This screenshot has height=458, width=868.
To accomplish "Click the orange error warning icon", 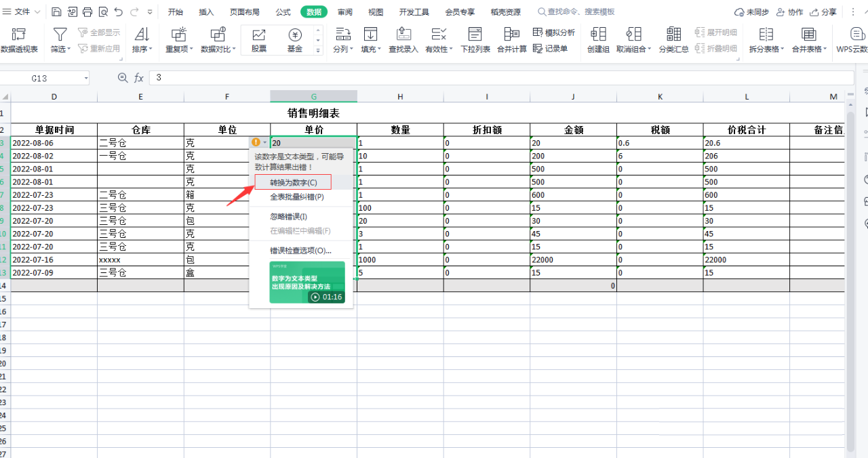I will pyautogui.click(x=256, y=142).
